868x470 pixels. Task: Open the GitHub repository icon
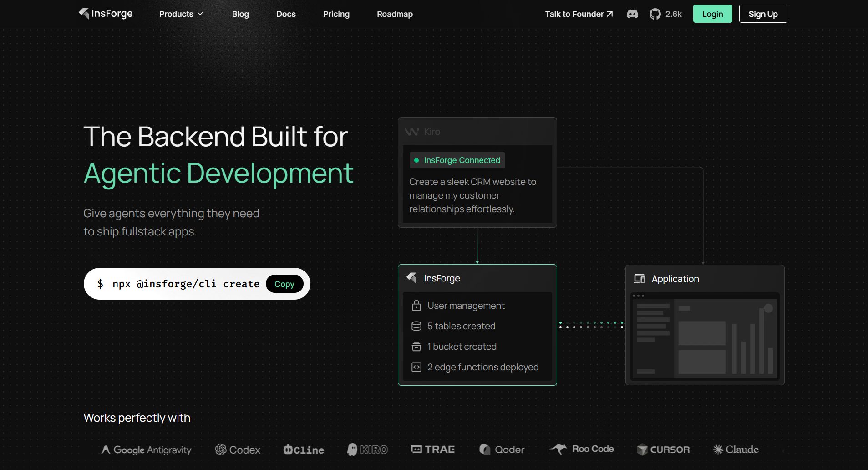655,14
